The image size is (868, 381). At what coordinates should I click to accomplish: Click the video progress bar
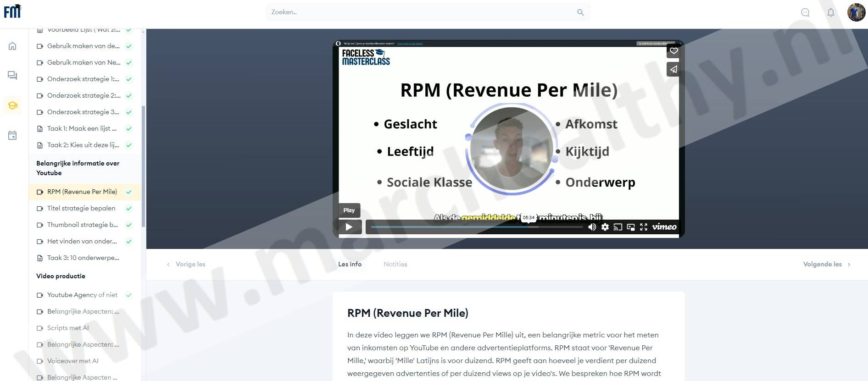coord(476,227)
